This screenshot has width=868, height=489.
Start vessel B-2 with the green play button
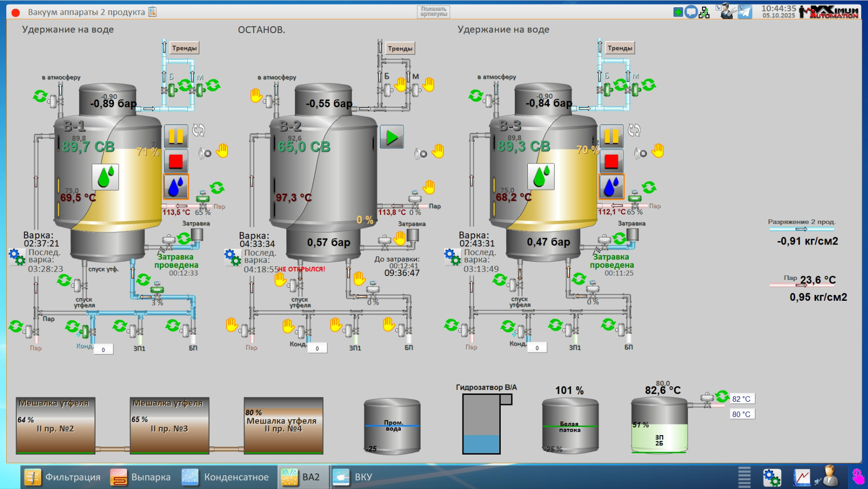[x=392, y=137]
